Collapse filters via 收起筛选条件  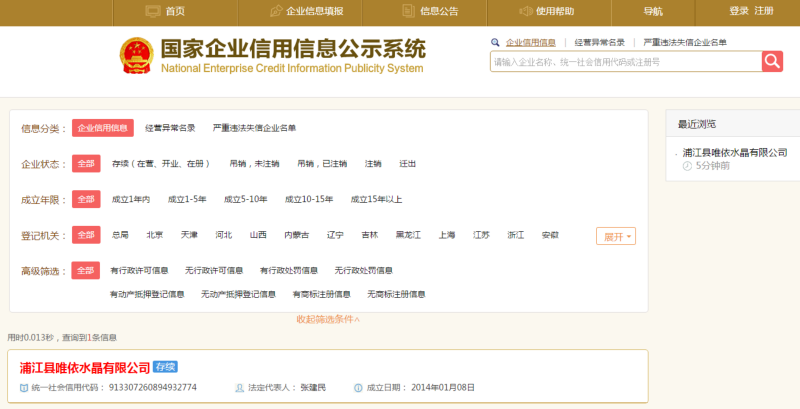328,319
